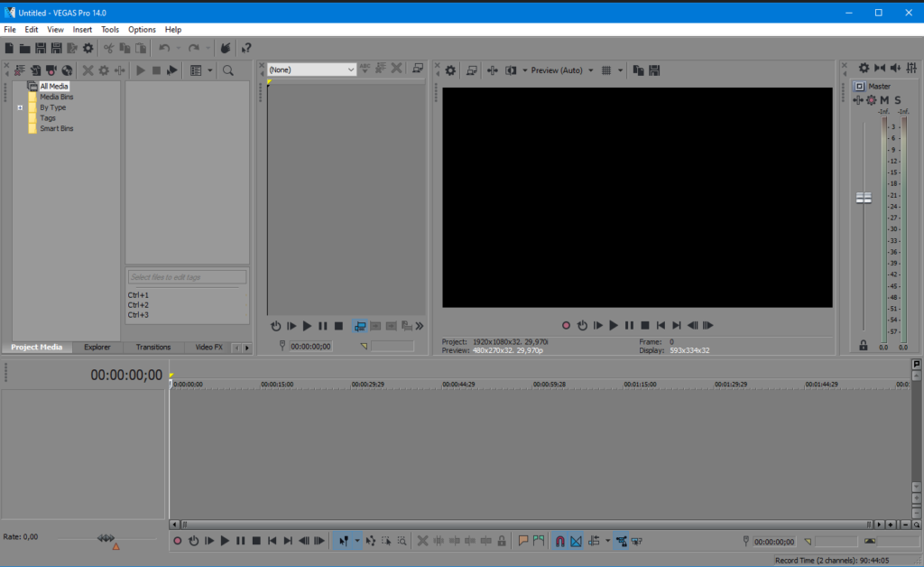Click the Master automation settings gear icon
Screen dimensions: 924x567
[872, 100]
